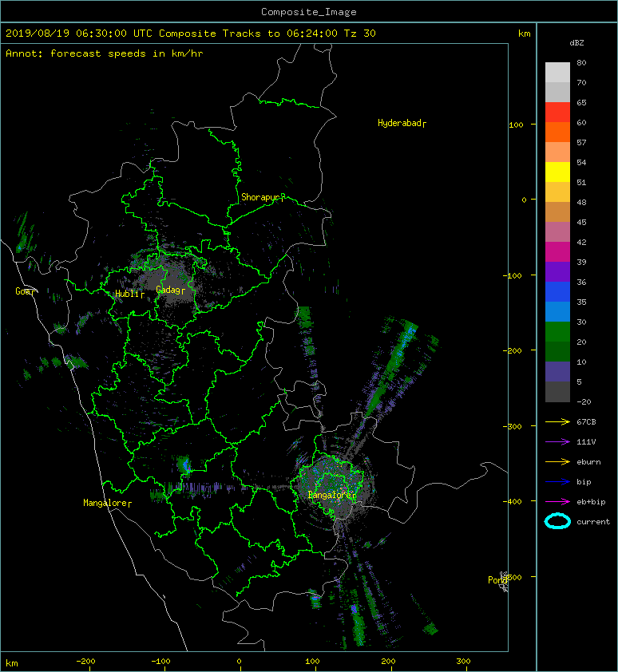
Task: Click the 67CB legend label
Action: pyautogui.click(x=586, y=421)
